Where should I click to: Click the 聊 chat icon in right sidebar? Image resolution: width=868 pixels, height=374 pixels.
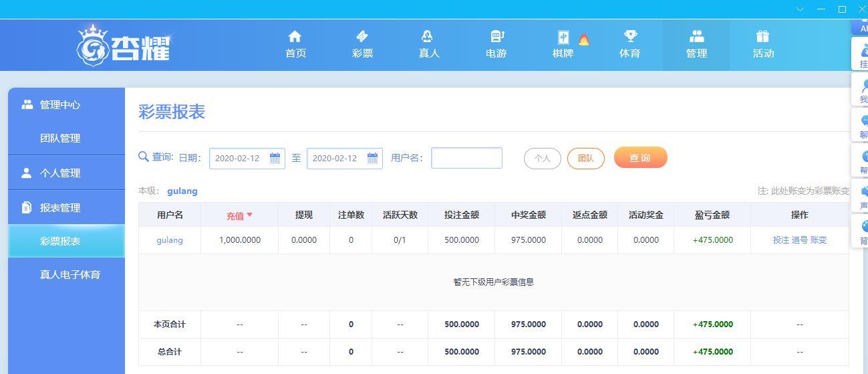tap(863, 121)
